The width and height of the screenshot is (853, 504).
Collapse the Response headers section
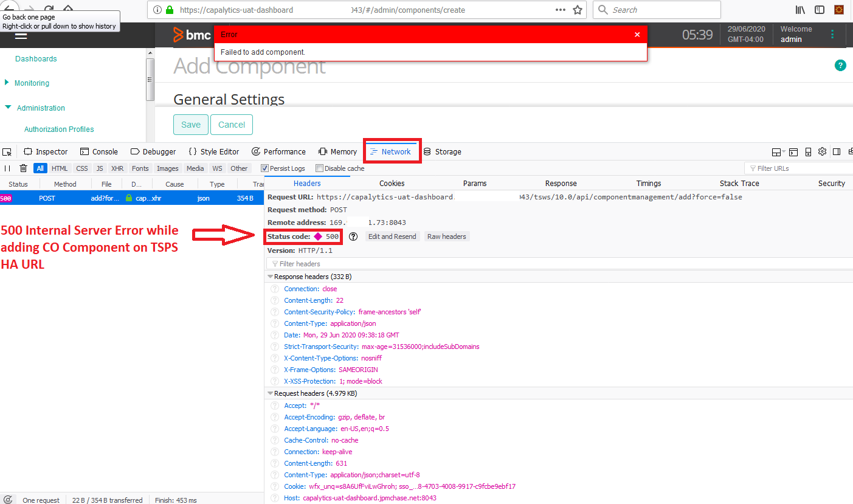pos(271,277)
